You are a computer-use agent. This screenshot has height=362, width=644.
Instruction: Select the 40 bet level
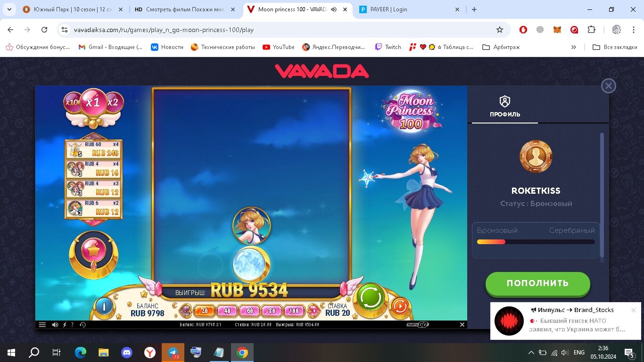pyautogui.click(x=227, y=311)
